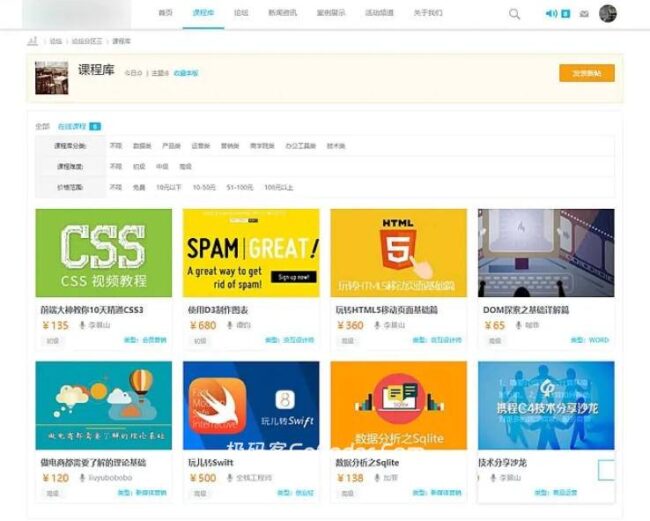Click the WORD type tag on DOM card
This screenshot has width=650, height=521.
(599, 340)
